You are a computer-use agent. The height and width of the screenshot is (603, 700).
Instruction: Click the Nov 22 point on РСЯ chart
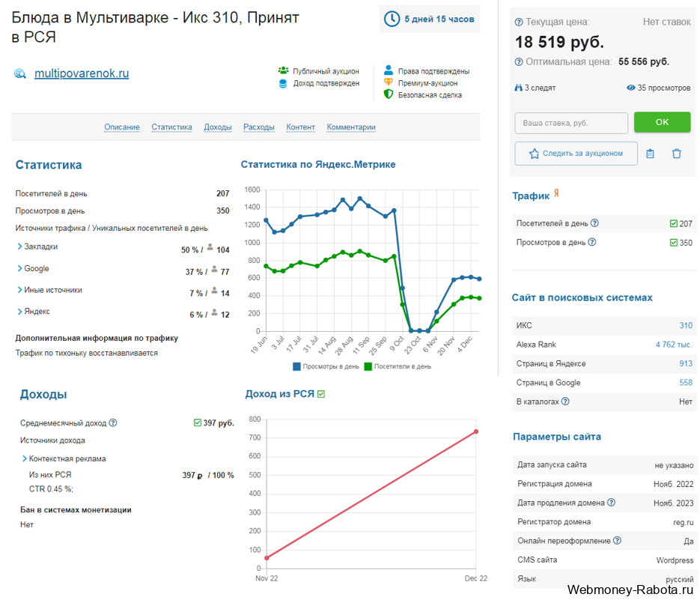coord(267,558)
